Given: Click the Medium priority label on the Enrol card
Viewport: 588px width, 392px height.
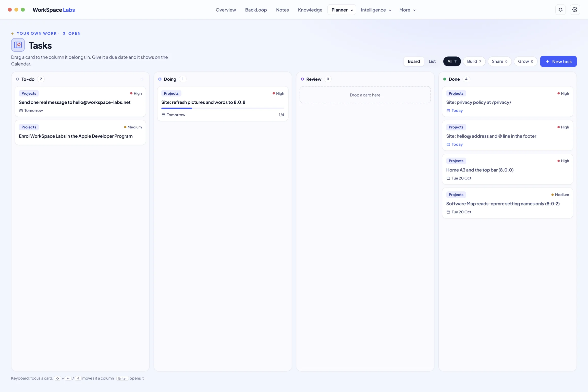Looking at the screenshot, I should (x=133, y=127).
